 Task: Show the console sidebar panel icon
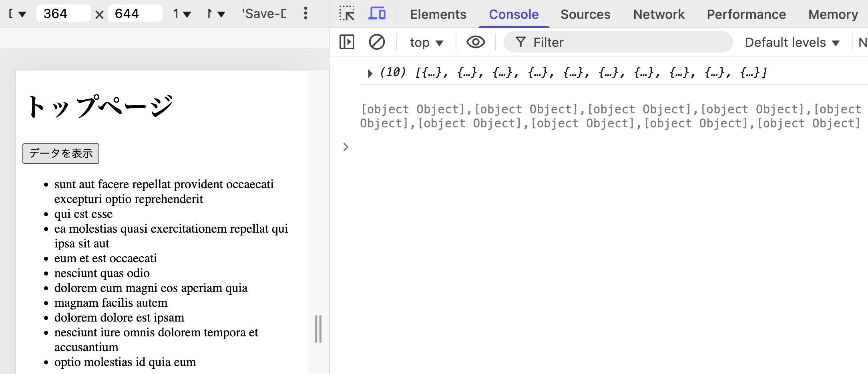pos(347,42)
